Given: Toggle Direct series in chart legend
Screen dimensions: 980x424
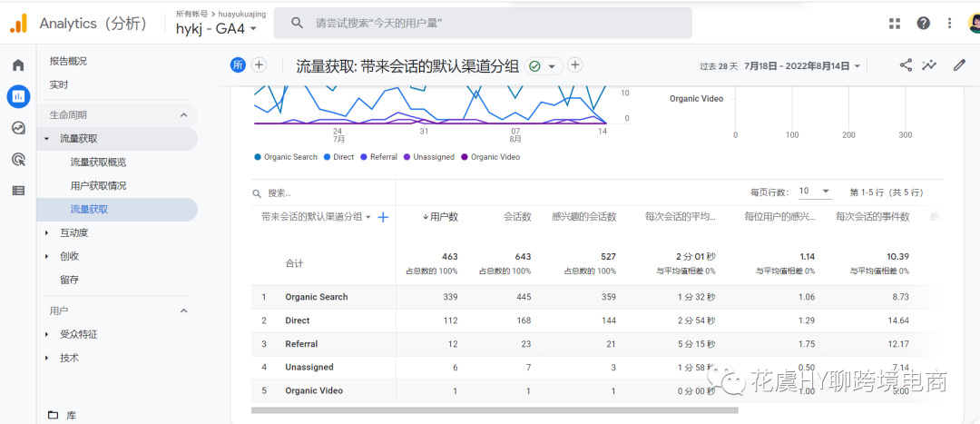Looking at the screenshot, I should (x=338, y=157).
